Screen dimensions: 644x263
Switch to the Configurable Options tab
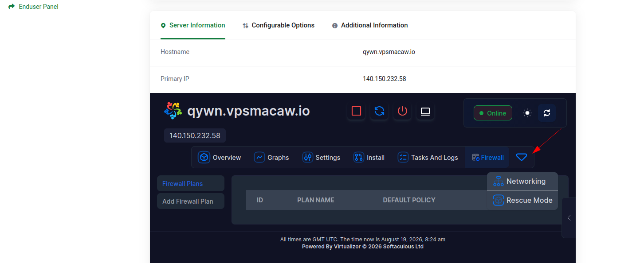tap(279, 25)
